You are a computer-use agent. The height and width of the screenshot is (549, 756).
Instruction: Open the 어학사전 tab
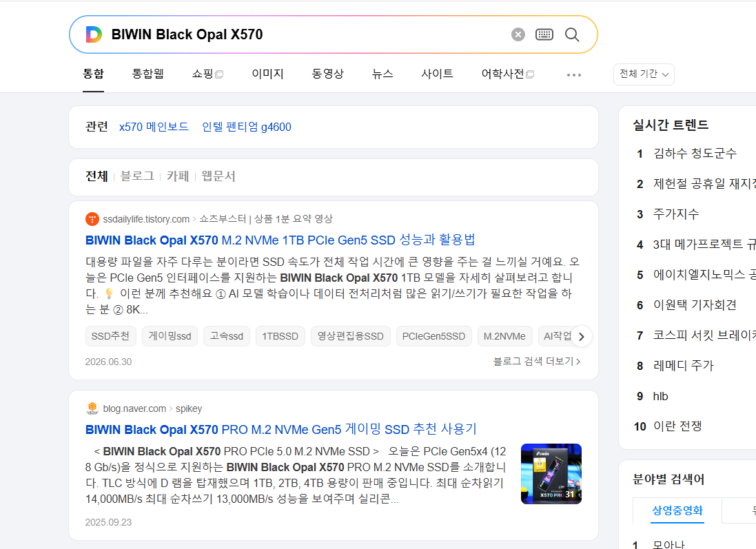(x=507, y=74)
